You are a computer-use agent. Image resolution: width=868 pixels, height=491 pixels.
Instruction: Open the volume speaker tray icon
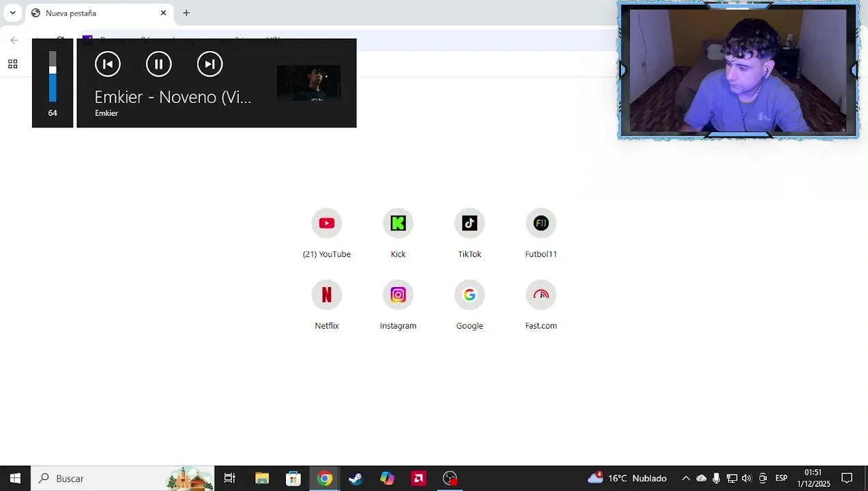(x=747, y=478)
